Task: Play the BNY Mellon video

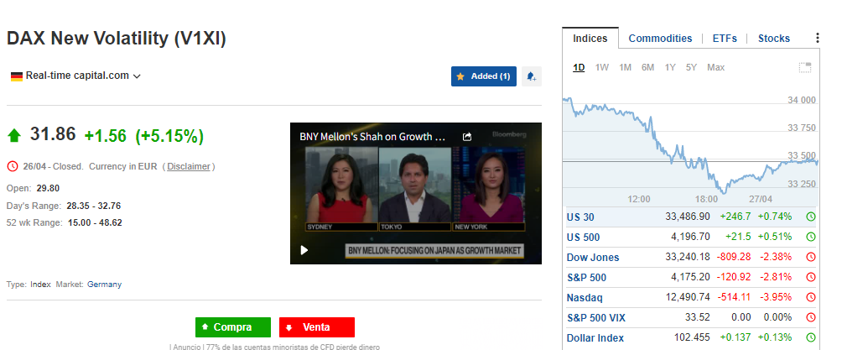Action: point(304,250)
